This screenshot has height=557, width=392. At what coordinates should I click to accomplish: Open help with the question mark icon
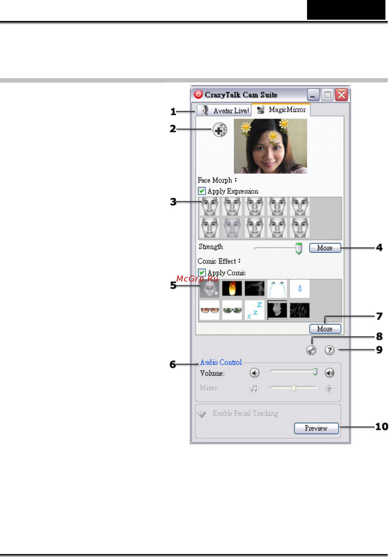[x=330, y=350]
